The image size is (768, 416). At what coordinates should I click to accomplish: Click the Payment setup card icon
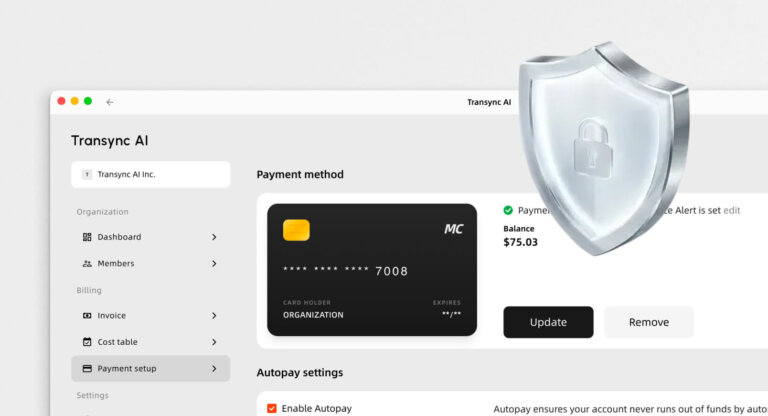click(x=87, y=368)
